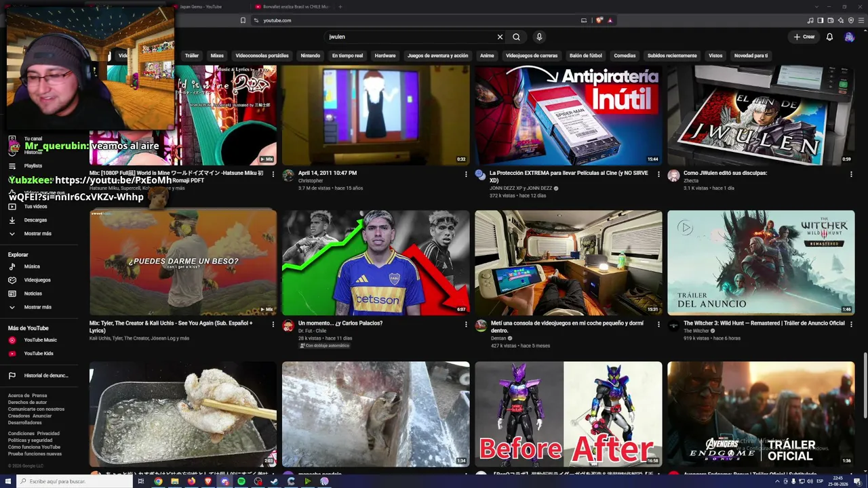Open the Christopher channel avatar

[288, 176]
